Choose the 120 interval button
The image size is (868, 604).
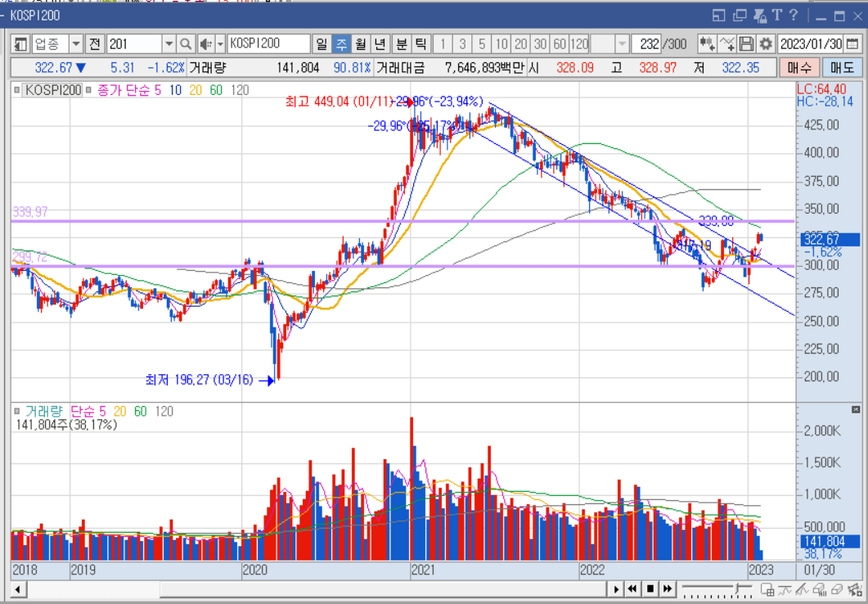tap(579, 43)
